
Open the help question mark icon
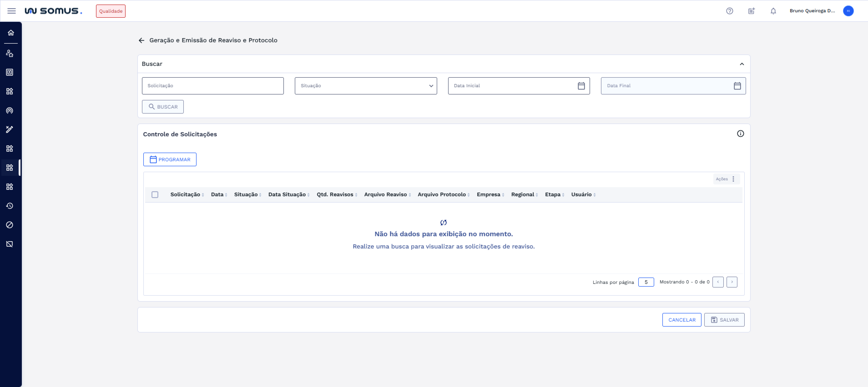[729, 11]
